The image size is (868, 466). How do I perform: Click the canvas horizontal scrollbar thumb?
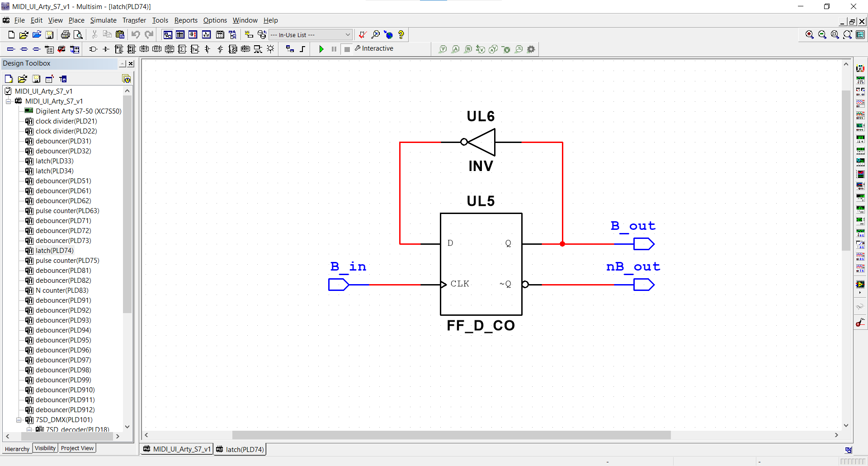coord(451,435)
